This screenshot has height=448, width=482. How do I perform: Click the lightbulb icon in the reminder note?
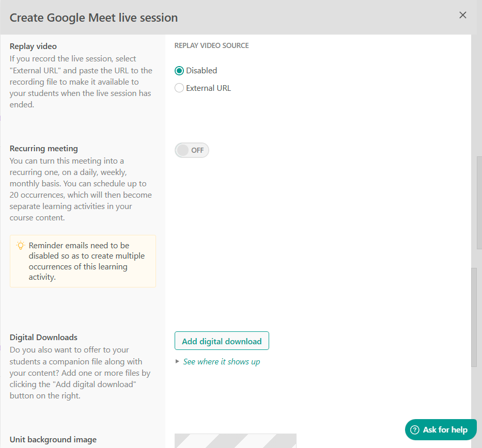(x=21, y=245)
